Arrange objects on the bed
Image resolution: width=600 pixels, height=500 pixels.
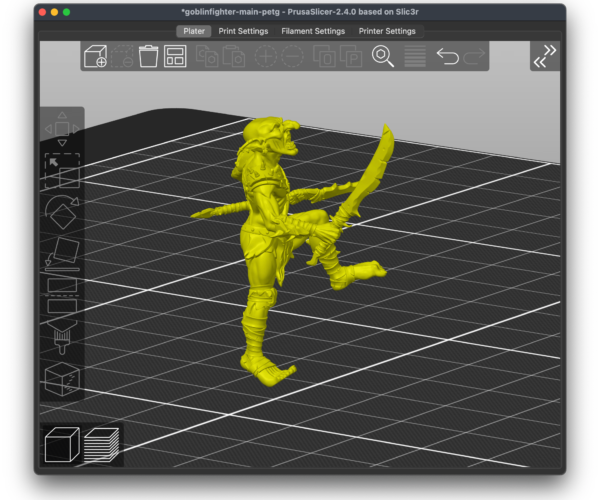click(176, 56)
